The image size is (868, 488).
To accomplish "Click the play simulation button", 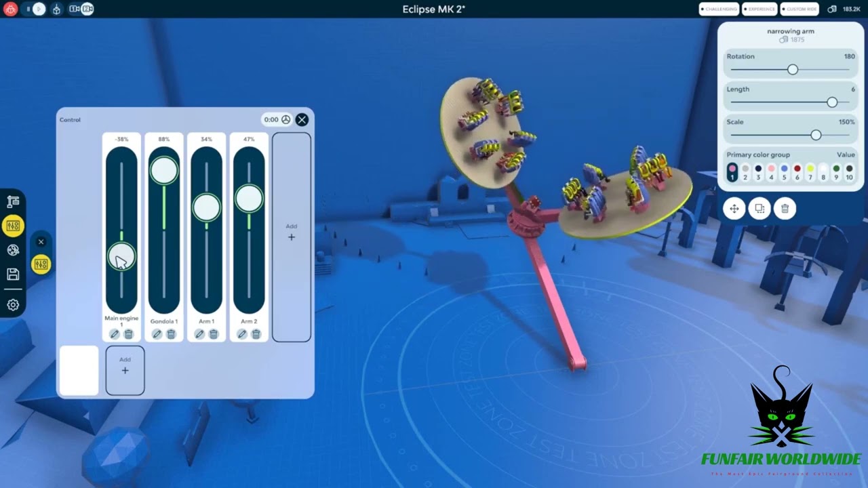I will (39, 9).
